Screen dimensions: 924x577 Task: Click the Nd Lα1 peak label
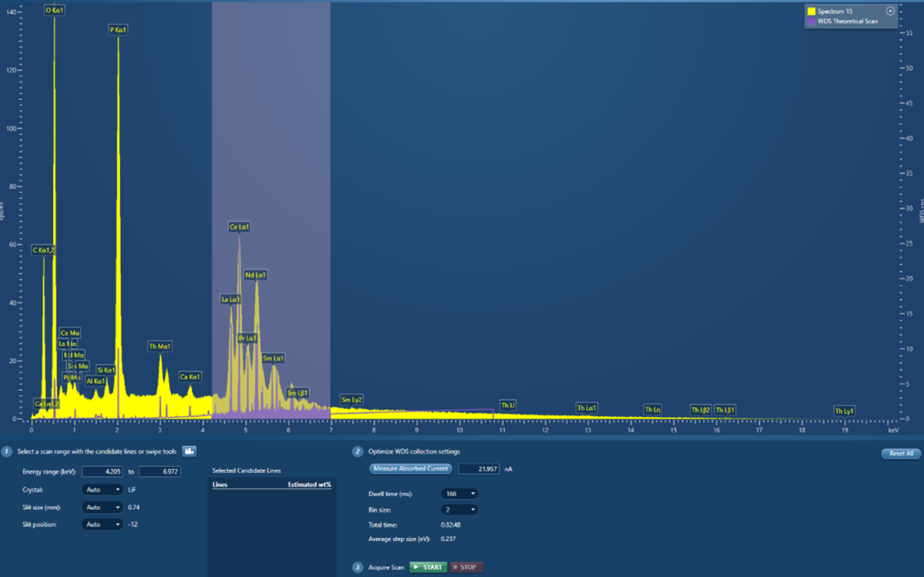(256, 275)
